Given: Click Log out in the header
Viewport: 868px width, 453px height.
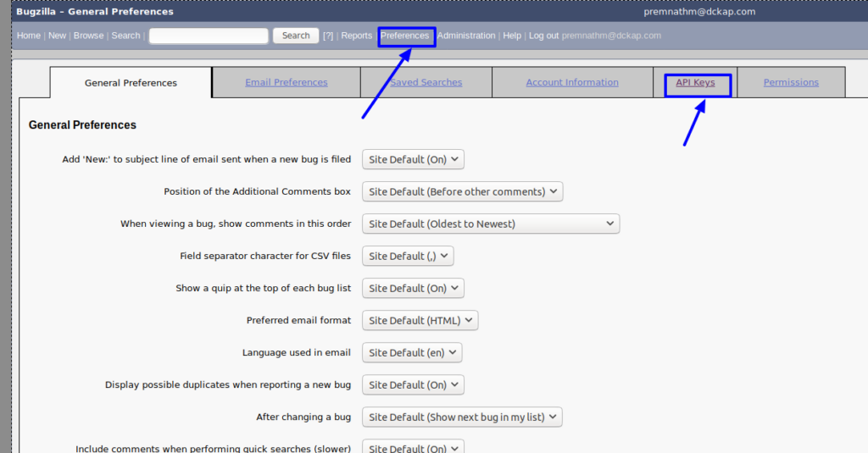Looking at the screenshot, I should [543, 36].
